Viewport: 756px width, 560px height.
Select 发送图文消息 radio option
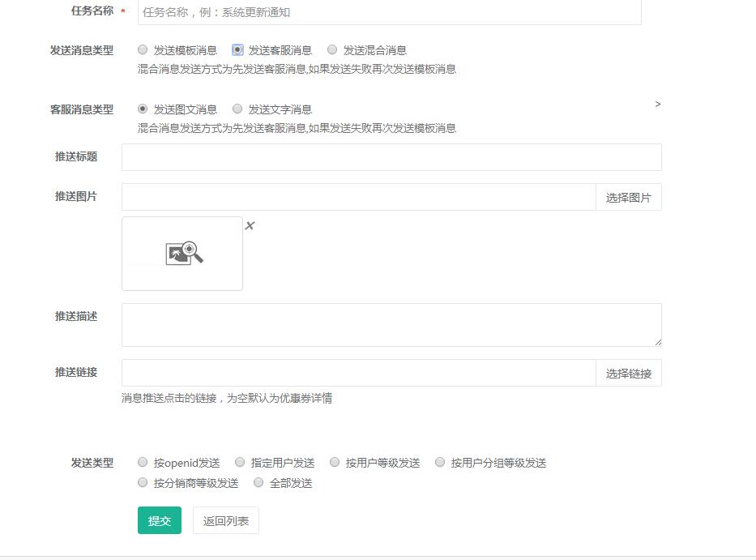[143, 109]
